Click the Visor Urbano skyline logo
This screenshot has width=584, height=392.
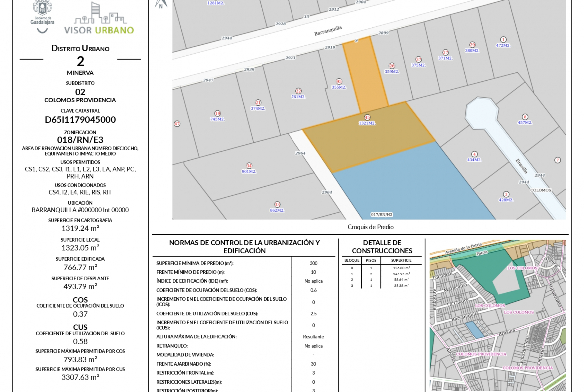(x=99, y=18)
